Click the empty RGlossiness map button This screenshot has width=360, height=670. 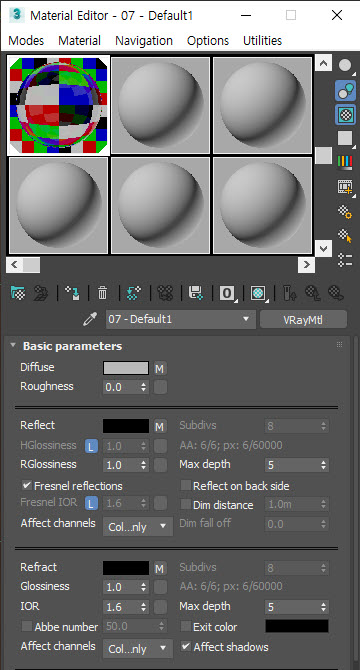(x=160, y=465)
